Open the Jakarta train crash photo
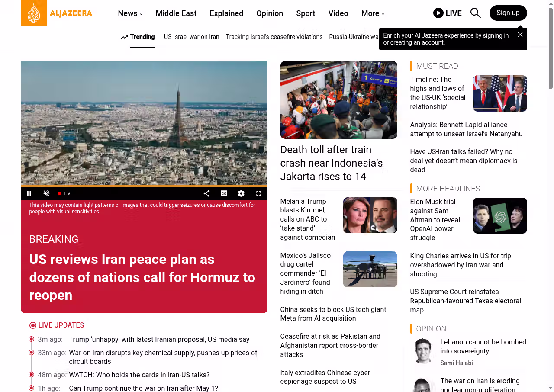Viewport: 554px width, 392px height. 338,100
